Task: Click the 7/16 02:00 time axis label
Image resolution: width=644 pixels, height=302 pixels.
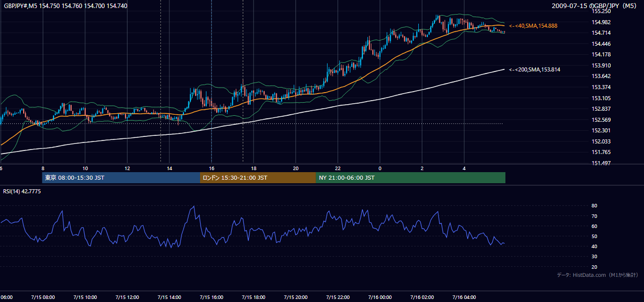Action: [x=422, y=297]
